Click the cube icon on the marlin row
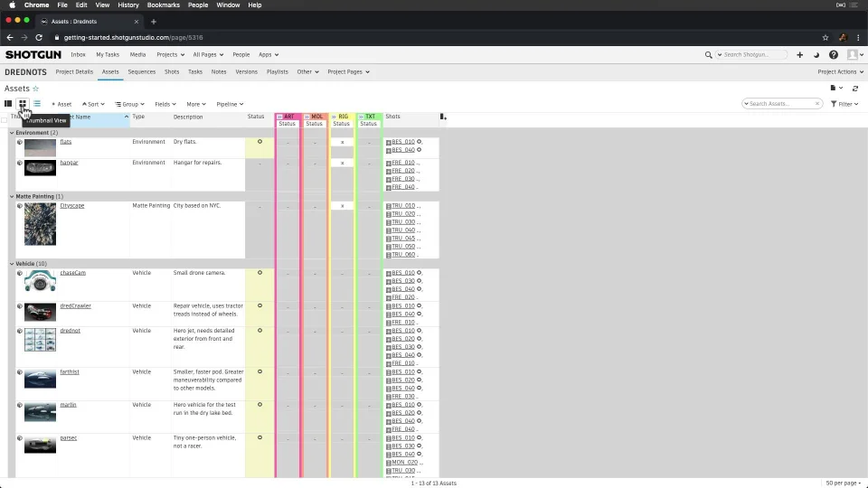Screen dimensions: 868x488 19,405
